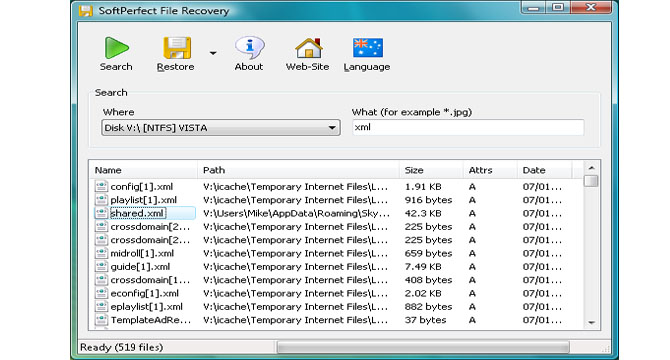Change language via the flag icon
The height and width of the screenshot is (360, 670).
click(x=367, y=47)
